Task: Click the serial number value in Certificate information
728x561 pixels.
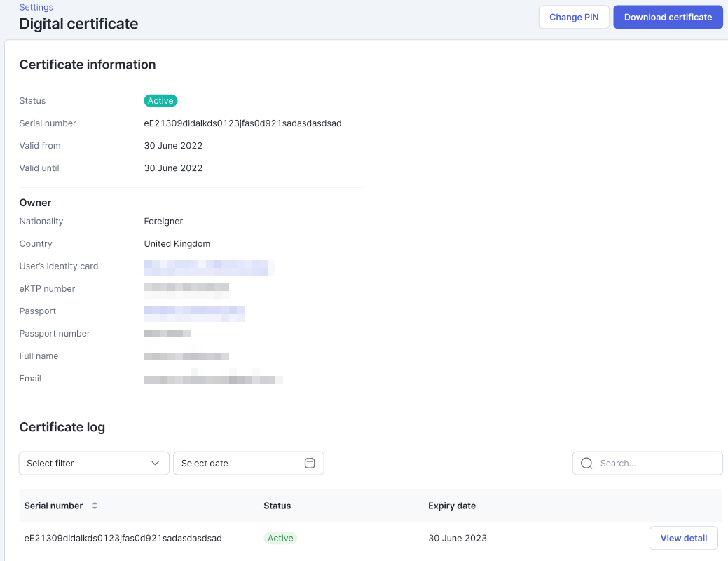Action: pyautogui.click(x=242, y=123)
